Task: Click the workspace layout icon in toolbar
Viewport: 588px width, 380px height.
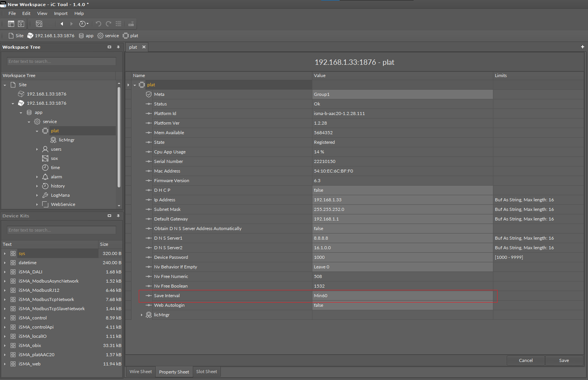Action: (x=11, y=24)
